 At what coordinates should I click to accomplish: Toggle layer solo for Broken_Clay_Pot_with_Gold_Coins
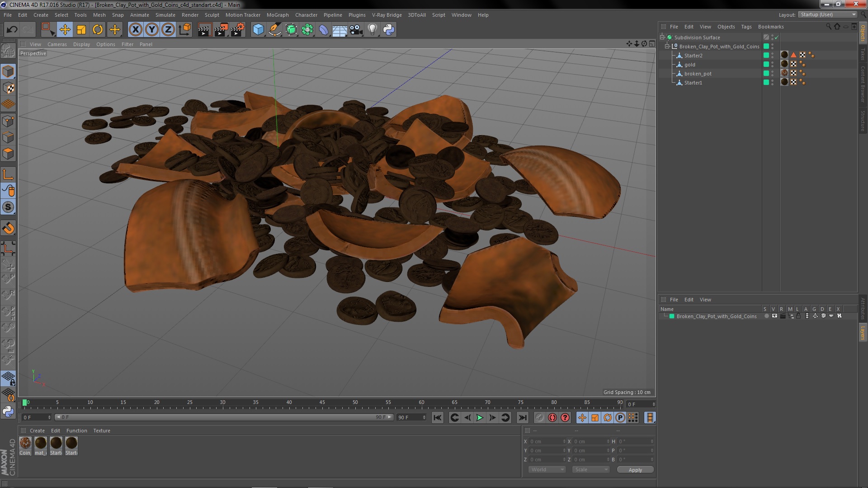[x=766, y=316]
